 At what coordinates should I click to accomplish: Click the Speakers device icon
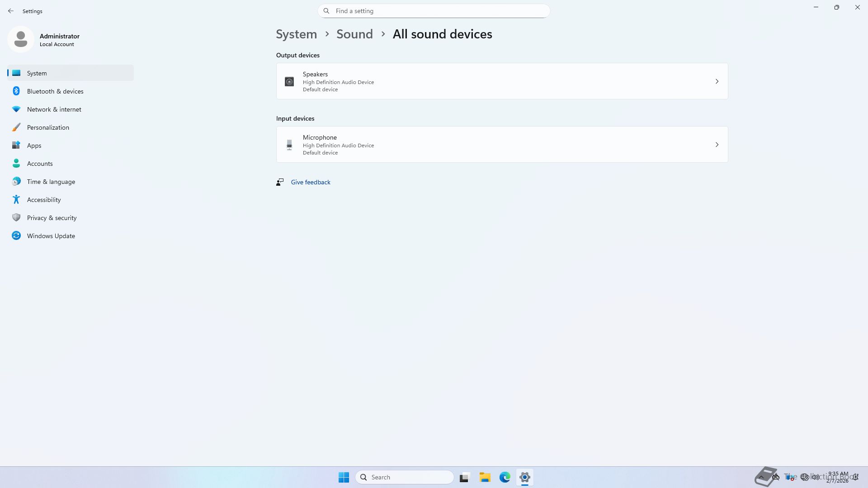[289, 81]
